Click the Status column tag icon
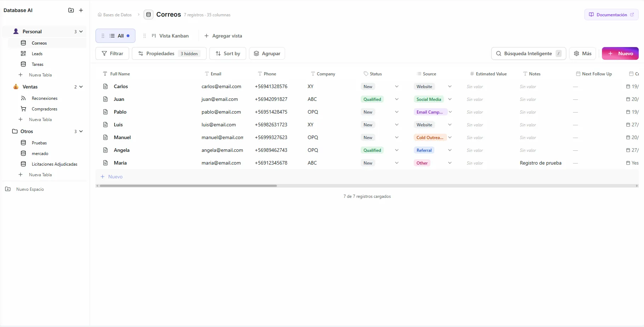This screenshot has width=644, height=327. (366, 74)
